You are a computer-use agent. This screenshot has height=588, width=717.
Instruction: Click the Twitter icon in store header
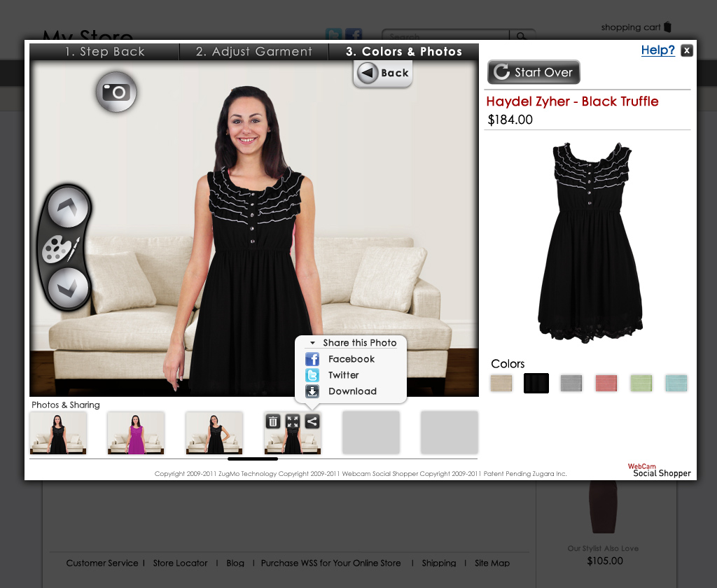click(334, 34)
